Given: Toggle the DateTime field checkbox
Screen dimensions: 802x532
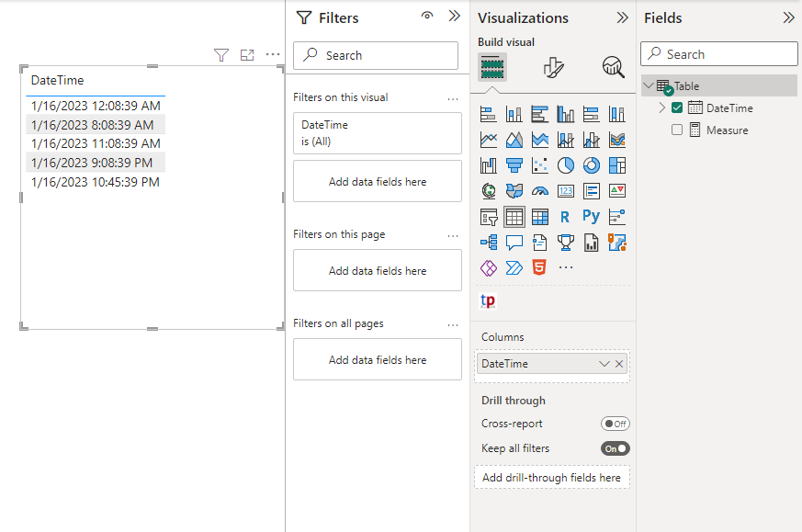Looking at the screenshot, I should tap(677, 108).
